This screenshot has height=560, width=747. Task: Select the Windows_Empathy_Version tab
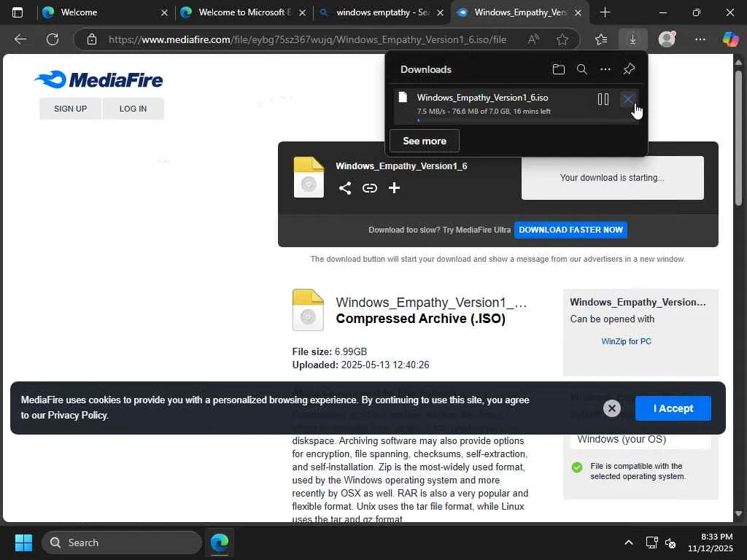(x=520, y=12)
